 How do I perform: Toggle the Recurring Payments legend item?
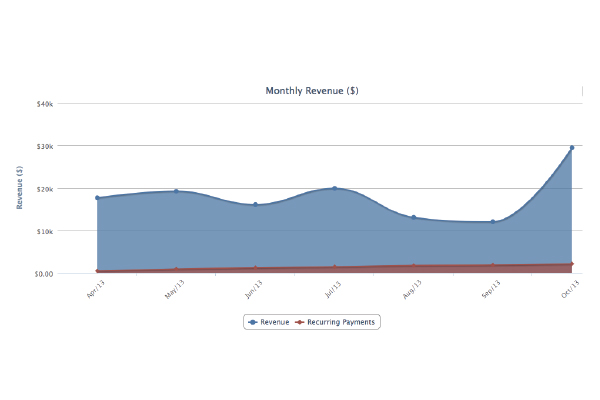coord(341,322)
